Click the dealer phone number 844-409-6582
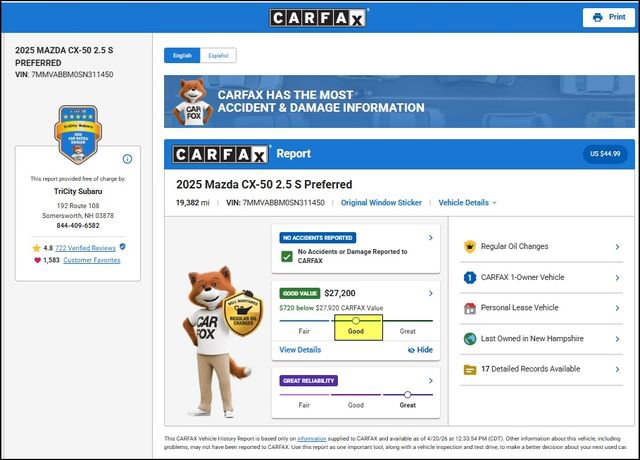 point(78,226)
